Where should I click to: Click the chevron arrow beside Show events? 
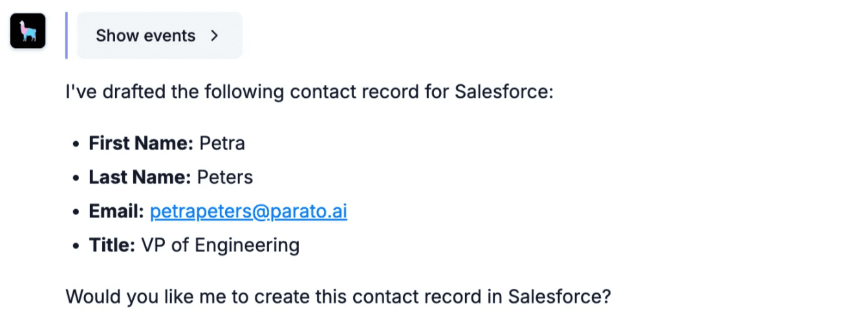pos(215,36)
